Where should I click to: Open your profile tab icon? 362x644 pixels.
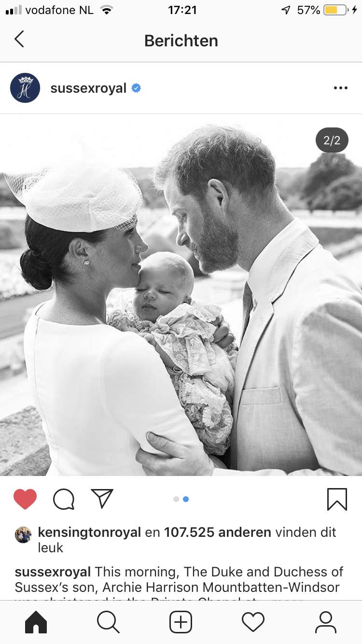[326, 622]
